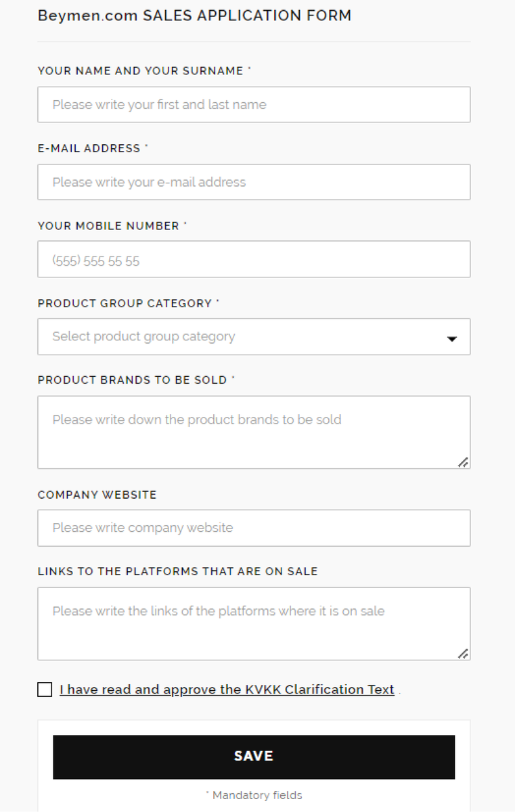Click resize handle of platform links textarea
Image resolution: width=515 pixels, height=812 pixels.
tap(463, 654)
